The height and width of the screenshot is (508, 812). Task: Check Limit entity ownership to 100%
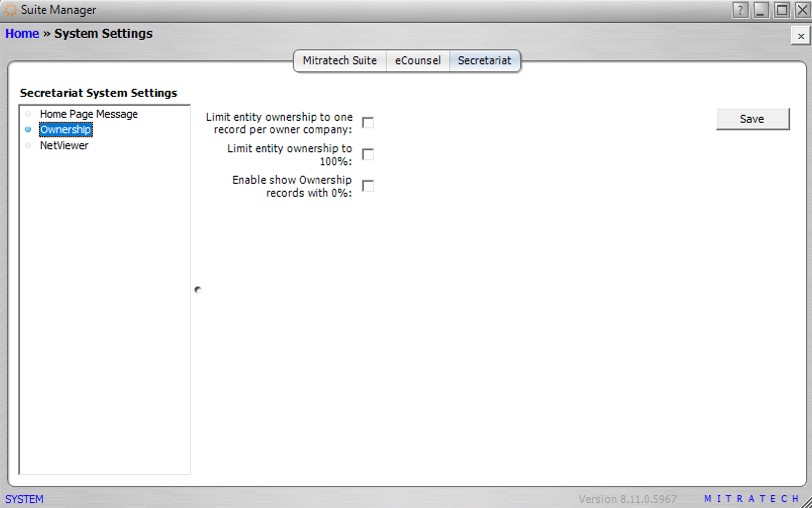[368, 154]
